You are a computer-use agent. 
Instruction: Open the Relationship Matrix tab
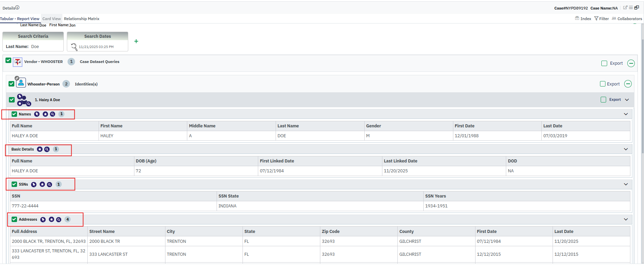pos(82,19)
